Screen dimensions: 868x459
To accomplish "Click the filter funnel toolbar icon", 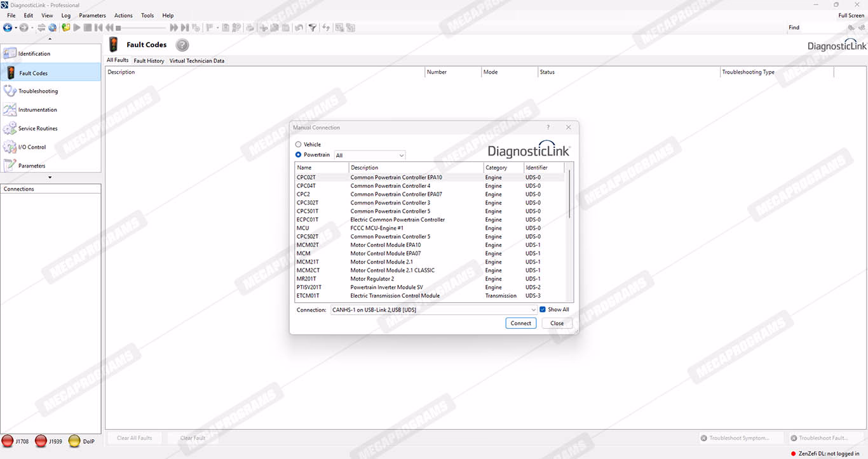I will pyautogui.click(x=312, y=27).
